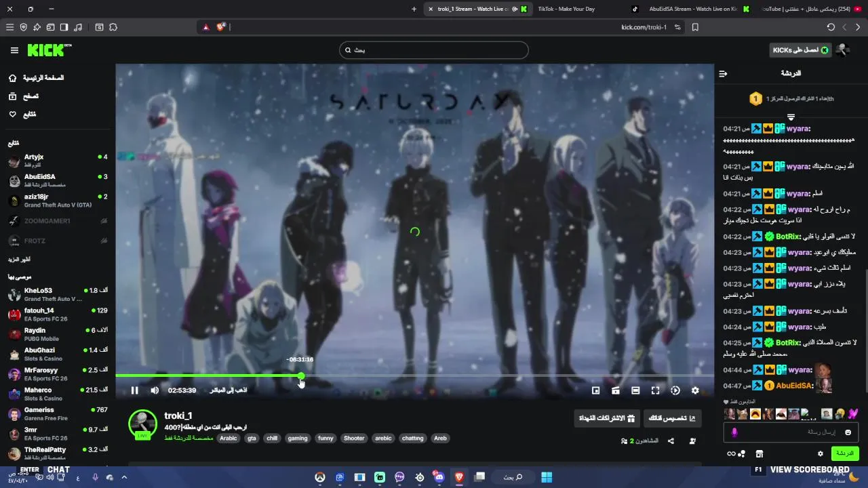
Task: Open picture-in-picture from the player bar
Action: point(595,390)
